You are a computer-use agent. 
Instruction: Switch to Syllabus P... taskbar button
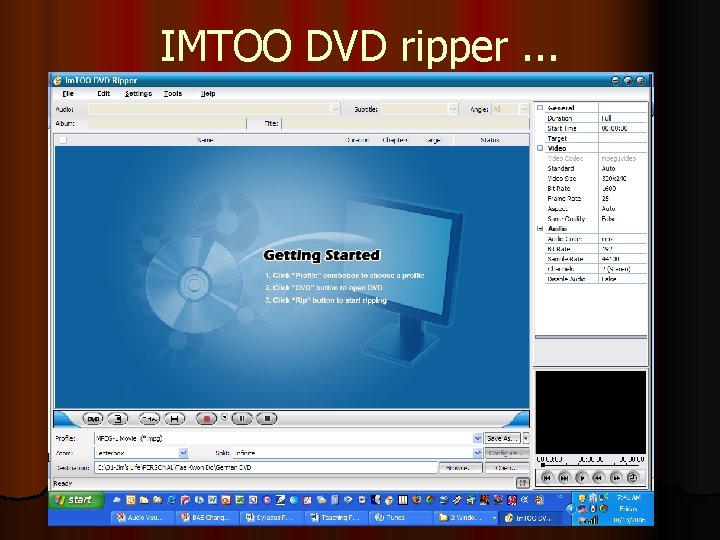click(x=272, y=518)
